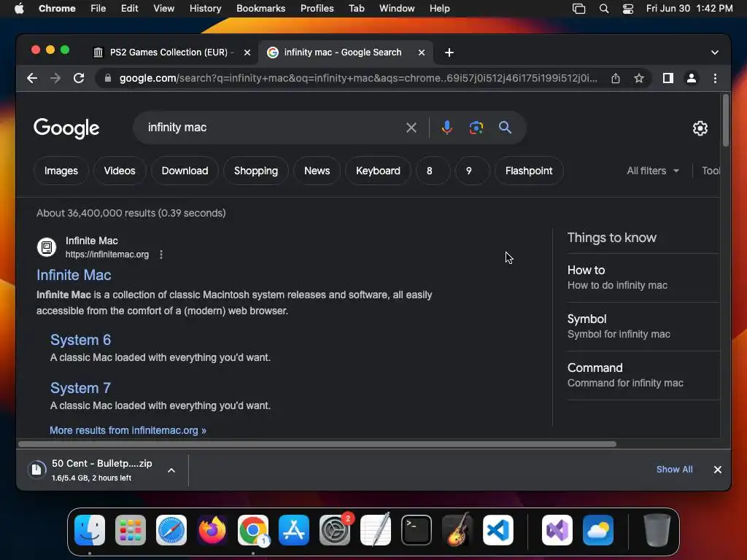Open Chrome's three-dot menu
The width and height of the screenshot is (747, 560).
pos(715,78)
